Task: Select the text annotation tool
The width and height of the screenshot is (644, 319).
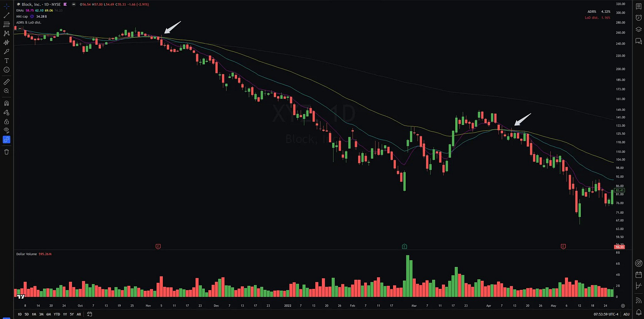Action: tap(7, 61)
